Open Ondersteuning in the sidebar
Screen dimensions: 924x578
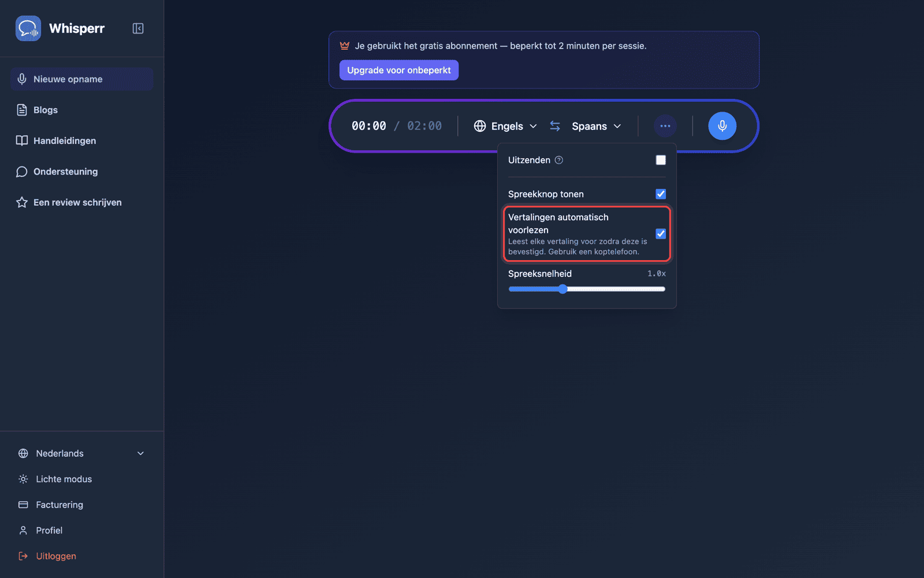(81, 172)
